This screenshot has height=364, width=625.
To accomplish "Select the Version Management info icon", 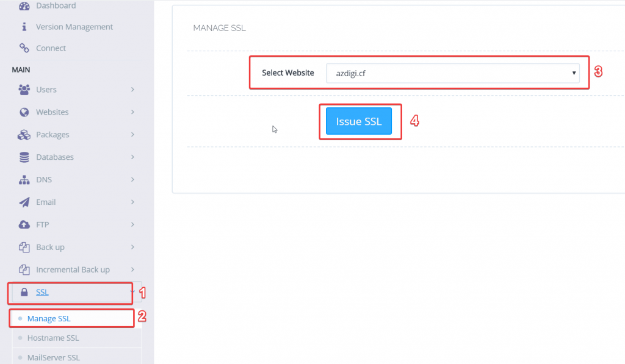I will [24, 26].
